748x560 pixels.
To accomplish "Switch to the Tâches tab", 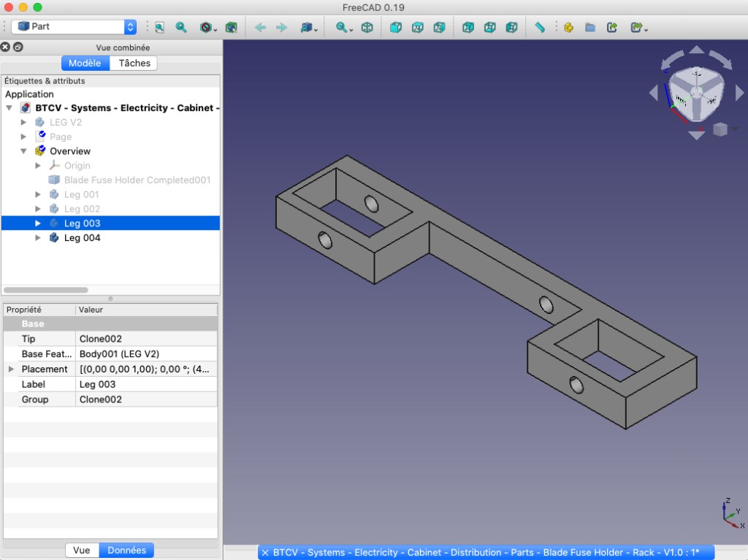I will pos(134,63).
